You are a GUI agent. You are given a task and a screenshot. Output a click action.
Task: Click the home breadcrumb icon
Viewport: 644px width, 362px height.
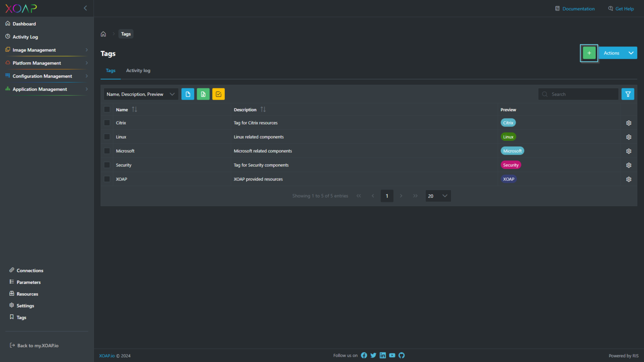(x=104, y=34)
